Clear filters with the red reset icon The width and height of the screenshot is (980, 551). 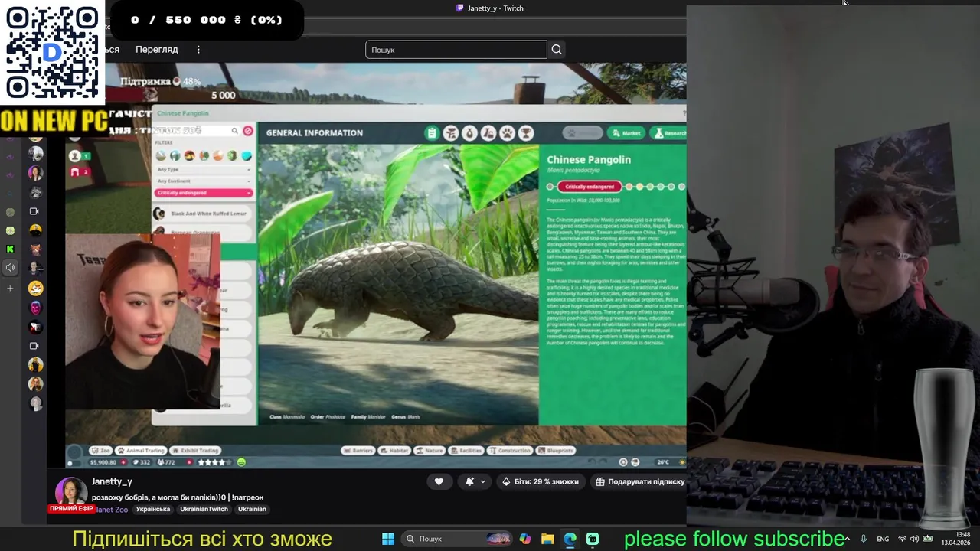247,131
